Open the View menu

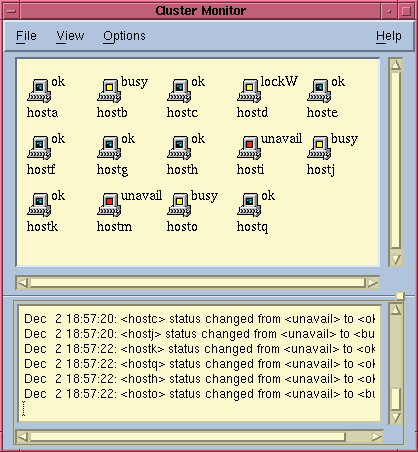pos(70,36)
